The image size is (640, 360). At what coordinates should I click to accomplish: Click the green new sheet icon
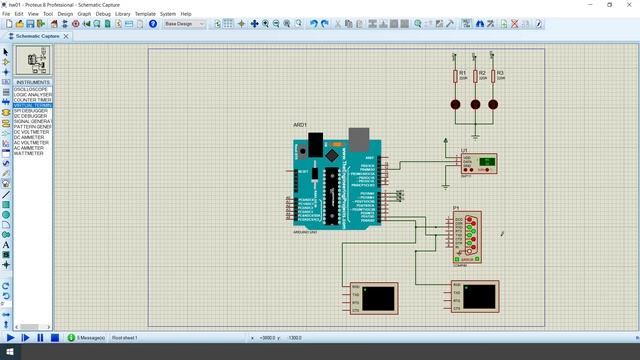pos(504,24)
